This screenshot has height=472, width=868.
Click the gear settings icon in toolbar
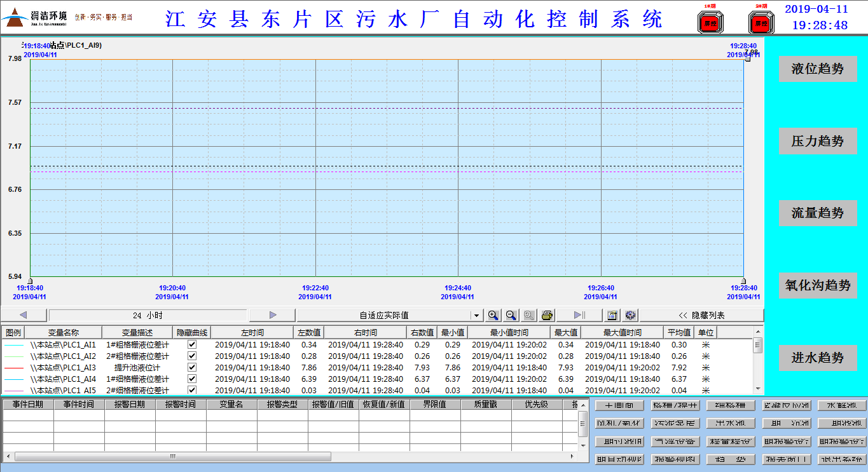(630, 315)
